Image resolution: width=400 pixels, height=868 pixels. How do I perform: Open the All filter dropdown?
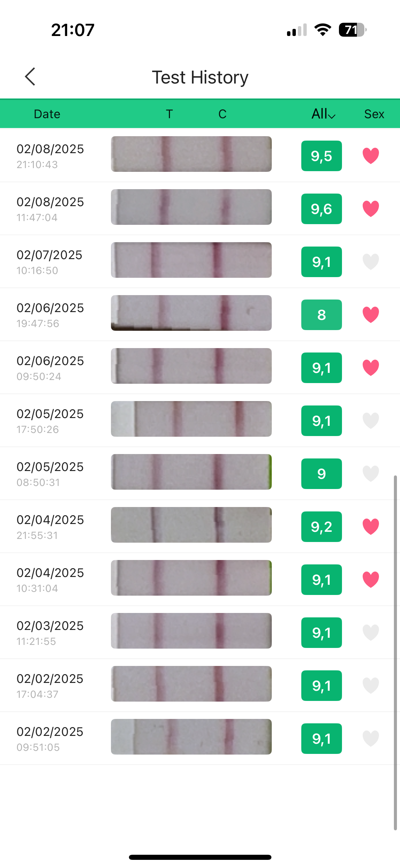[x=323, y=114]
